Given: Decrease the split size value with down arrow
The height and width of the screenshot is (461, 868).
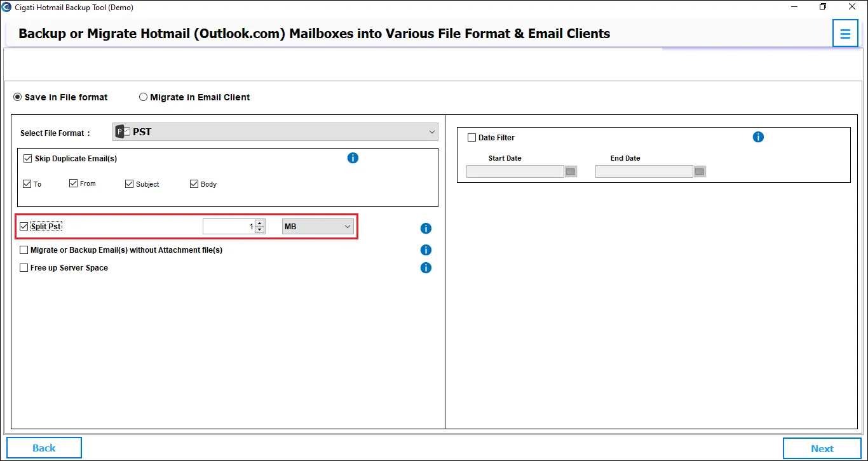Looking at the screenshot, I should (259, 230).
